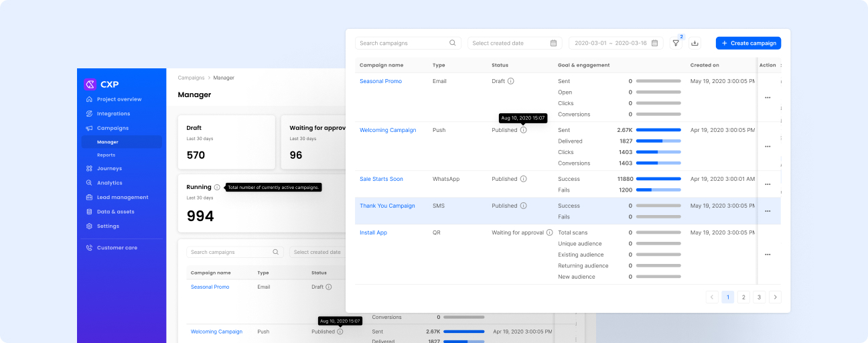
Task: Click Created on column header
Action: point(705,65)
